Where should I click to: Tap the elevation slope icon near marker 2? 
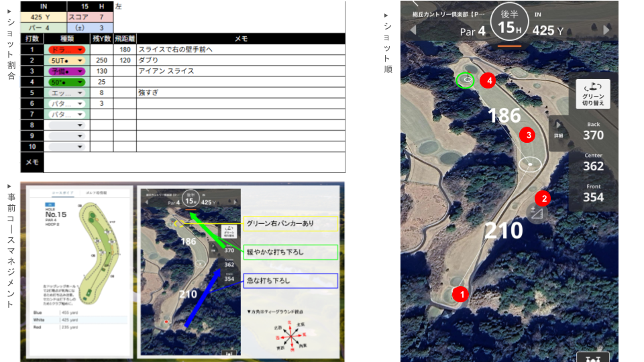pos(536,213)
